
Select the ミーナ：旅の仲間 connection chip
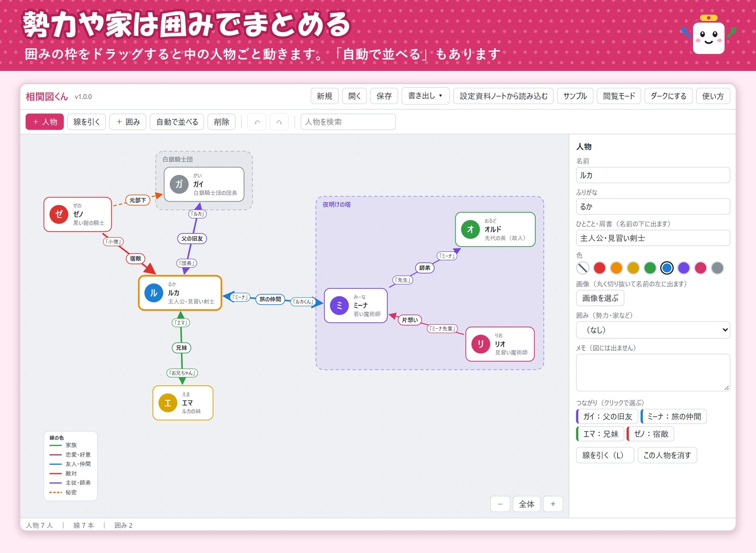(674, 416)
